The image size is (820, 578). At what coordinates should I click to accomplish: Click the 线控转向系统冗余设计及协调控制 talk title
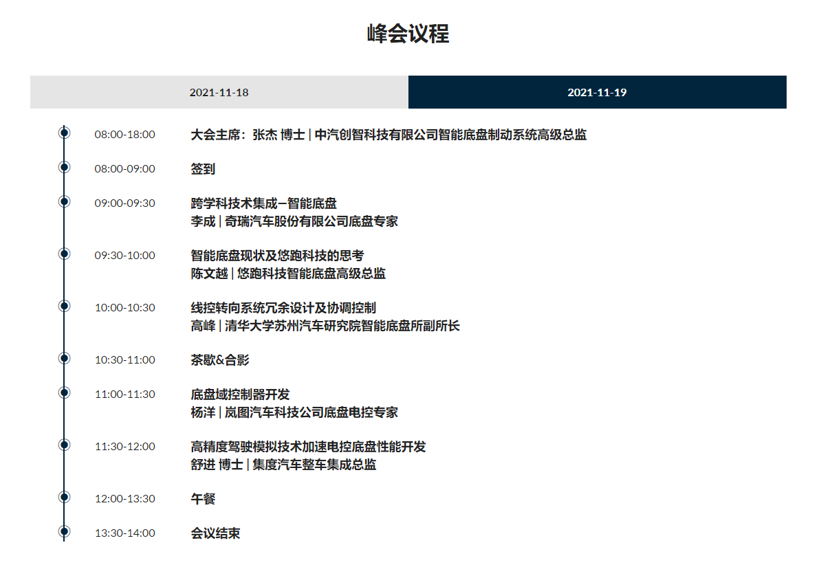pos(283,307)
